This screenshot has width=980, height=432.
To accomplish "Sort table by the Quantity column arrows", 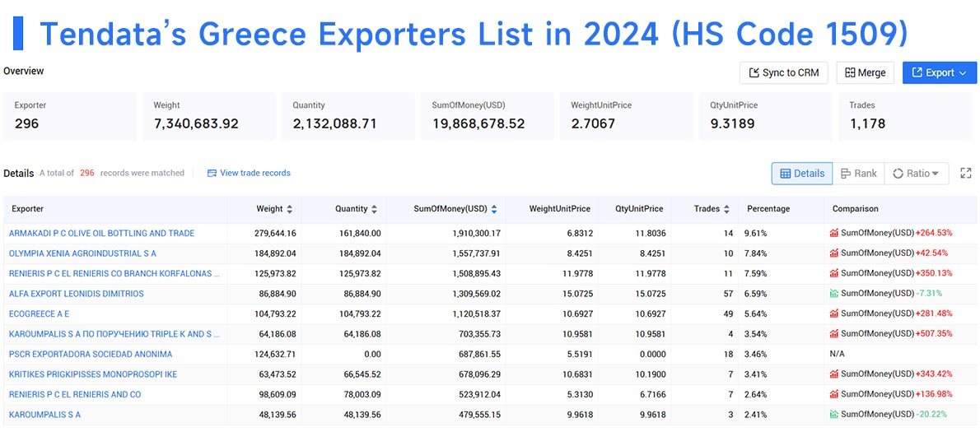I will point(374,209).
